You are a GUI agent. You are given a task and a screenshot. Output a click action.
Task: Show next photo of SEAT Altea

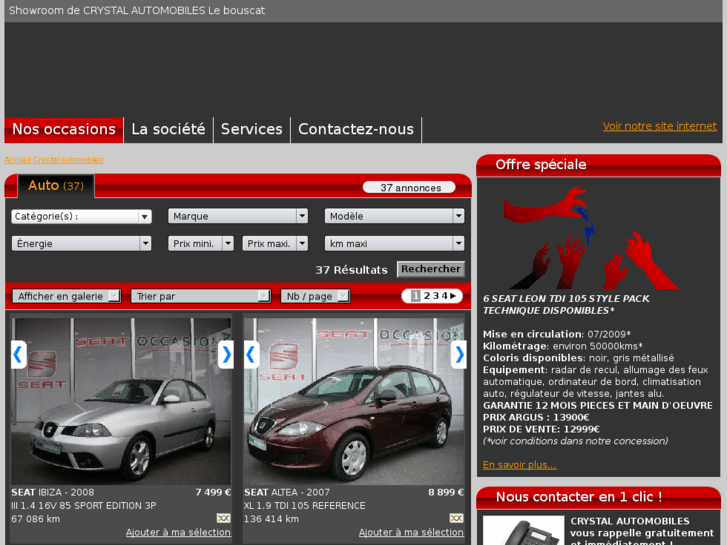(459, 354)
